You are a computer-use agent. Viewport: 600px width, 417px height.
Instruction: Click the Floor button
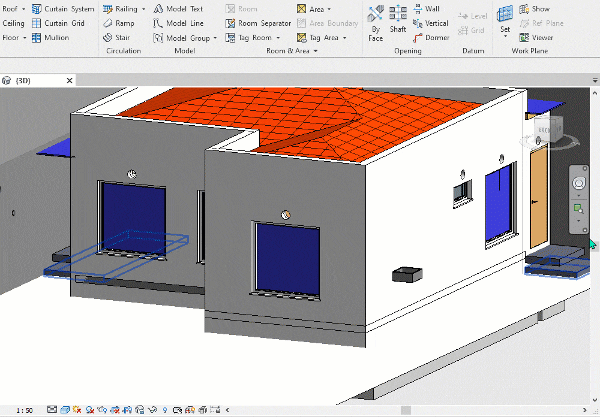point(10,37)
